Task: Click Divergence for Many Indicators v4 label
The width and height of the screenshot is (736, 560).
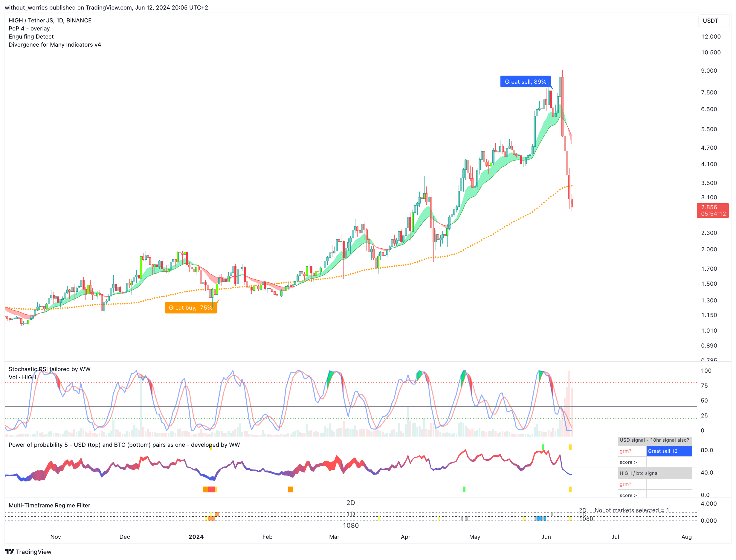Action: click(x=55, y=45)
